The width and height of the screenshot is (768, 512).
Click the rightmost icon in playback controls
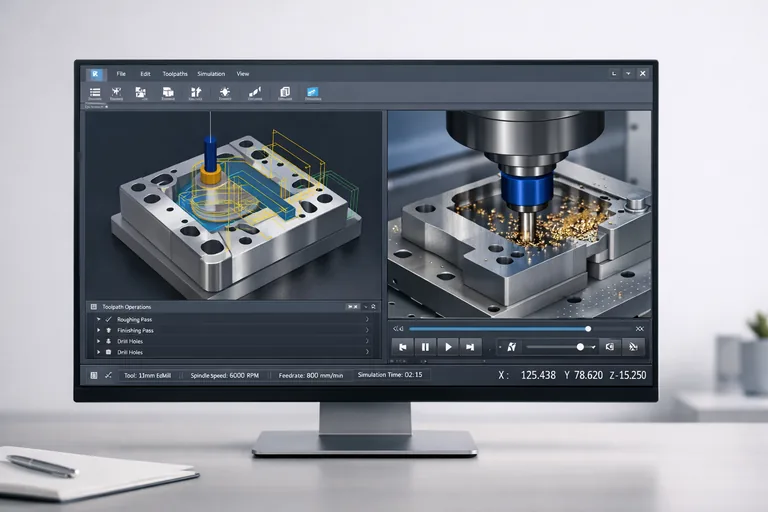[632, 346]
